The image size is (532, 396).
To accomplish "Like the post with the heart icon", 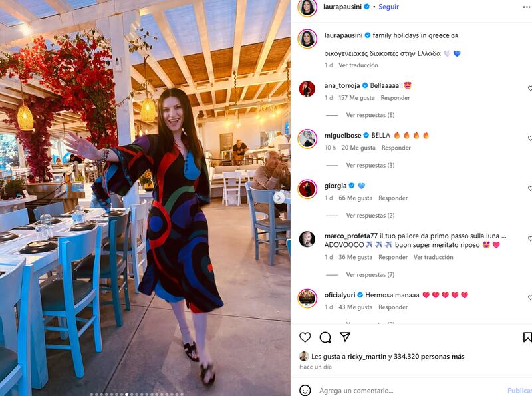I will point(305,337).
